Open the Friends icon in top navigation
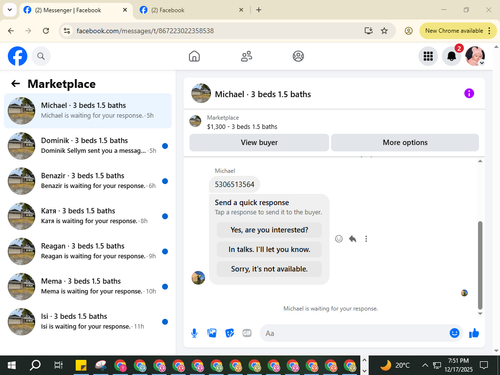500x375 pixels. [x=246, y=56]
